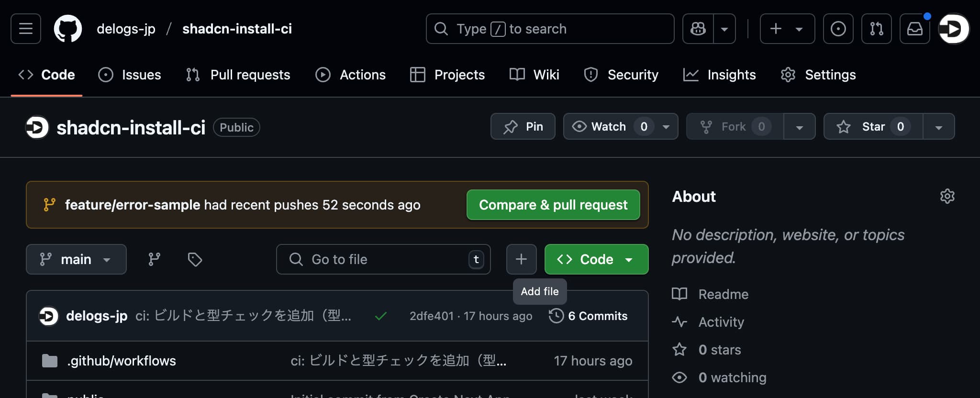Focus the Type / to search field
This screenshot has height=398, width=980.
tap(550, 29)
